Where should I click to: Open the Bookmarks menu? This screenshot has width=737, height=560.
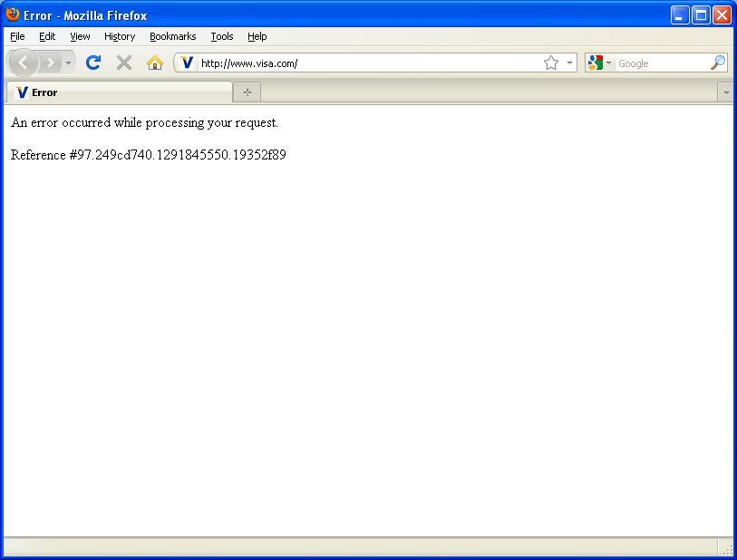172,36
